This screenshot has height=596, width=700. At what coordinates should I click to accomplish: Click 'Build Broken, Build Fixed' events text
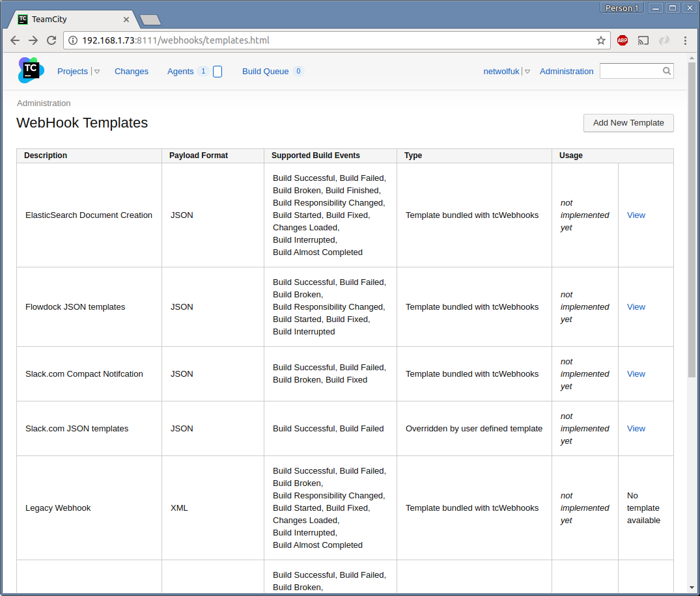pos(320,379)
